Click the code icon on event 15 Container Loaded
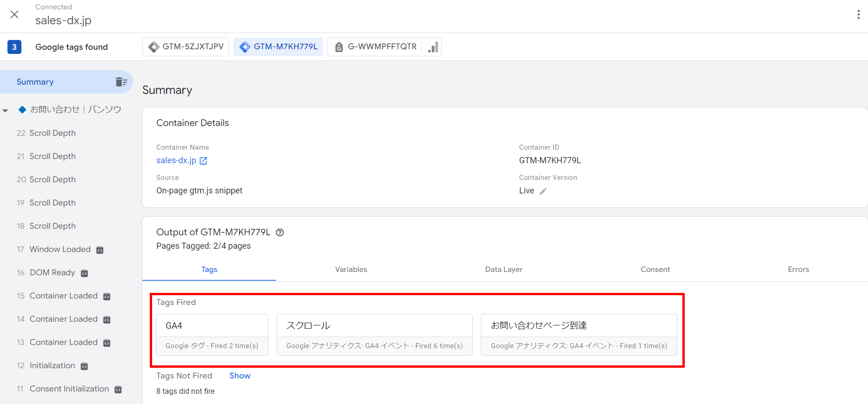This screenshot has height=404, width=868. [107, 297]
